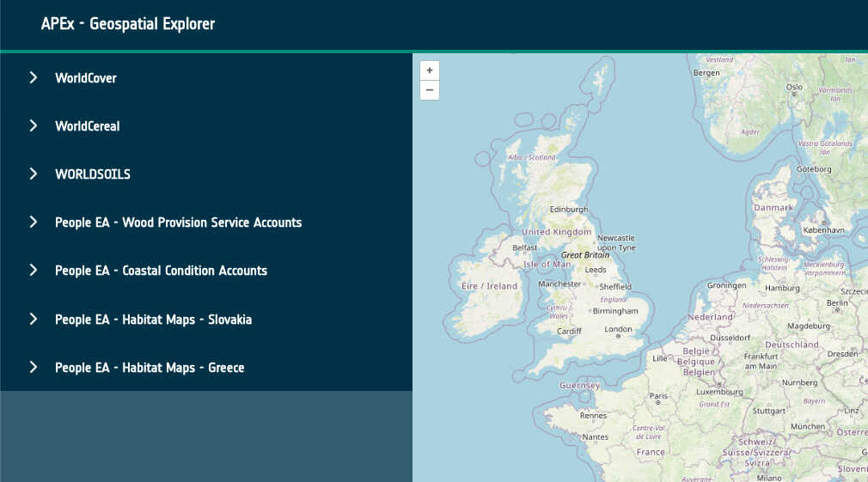Open People EA - Wood Provision Service Accounts

tap(178, 223)
